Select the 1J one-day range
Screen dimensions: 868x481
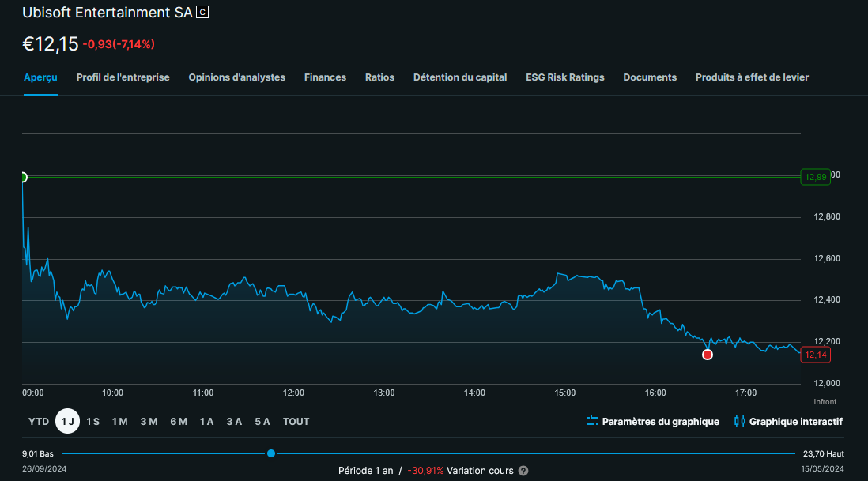pos(67,421)
